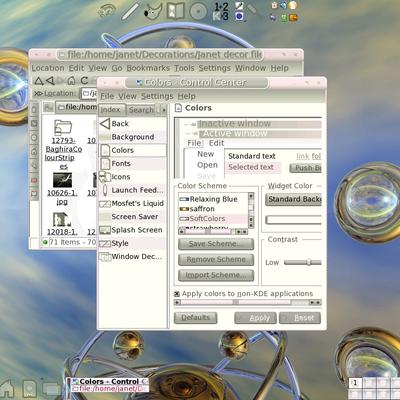Click the widget color swatch bar
This screenshot has height=400, width=400.
click(x=294, y=220)
